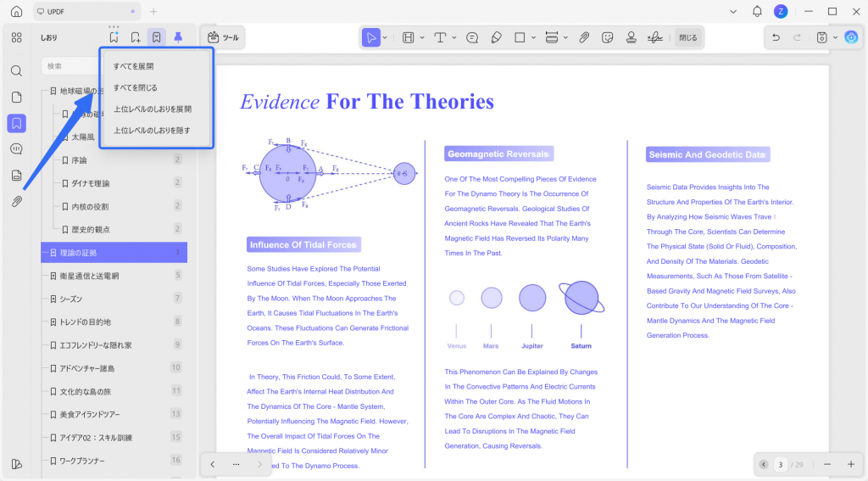The height and width of the screenshot is (481, 868).
Task: Click the signature tool icon
Action: [x=655, y=37]
